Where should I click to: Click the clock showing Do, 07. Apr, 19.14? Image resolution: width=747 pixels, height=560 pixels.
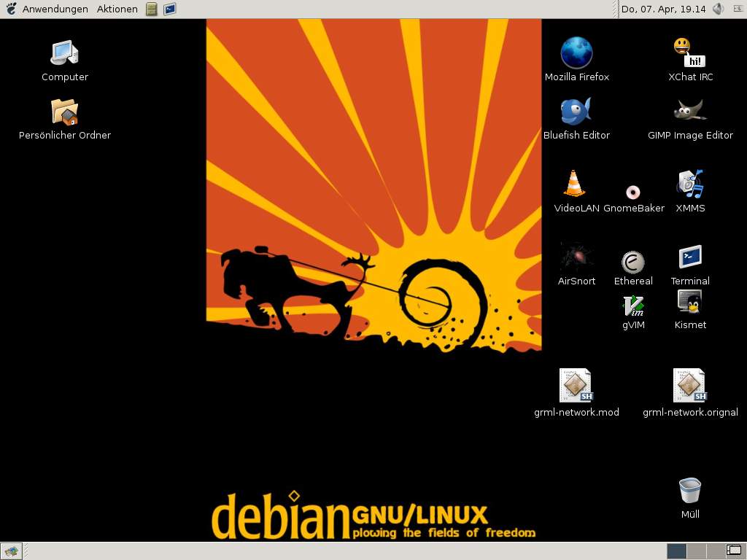663,9
